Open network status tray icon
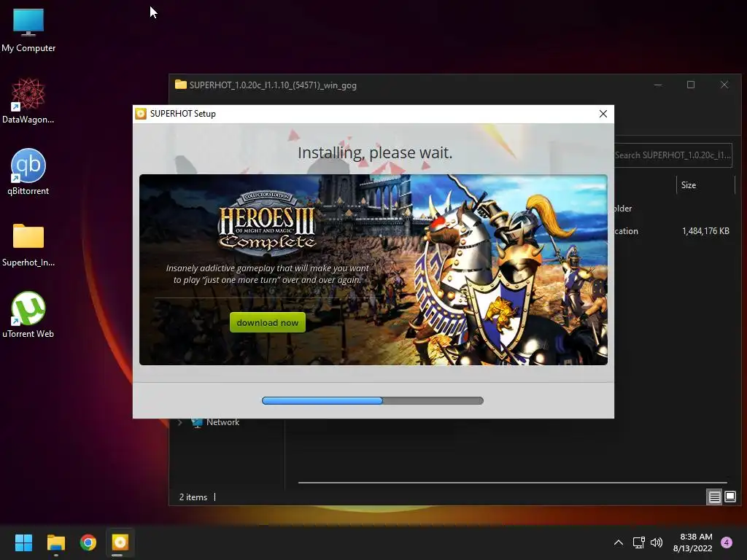This screenshot has height=560, width=747. (x=638, y=542)
